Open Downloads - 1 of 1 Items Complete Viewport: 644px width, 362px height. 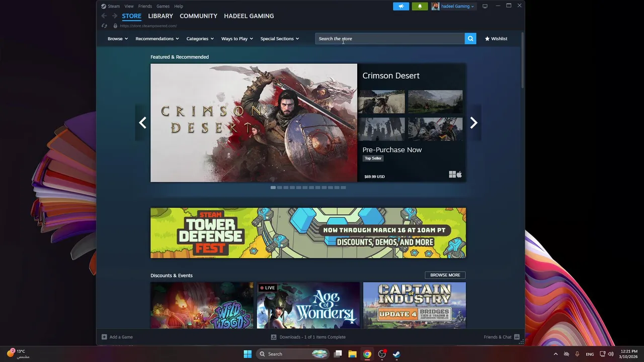pyautogui.click(x=312, y=337)
